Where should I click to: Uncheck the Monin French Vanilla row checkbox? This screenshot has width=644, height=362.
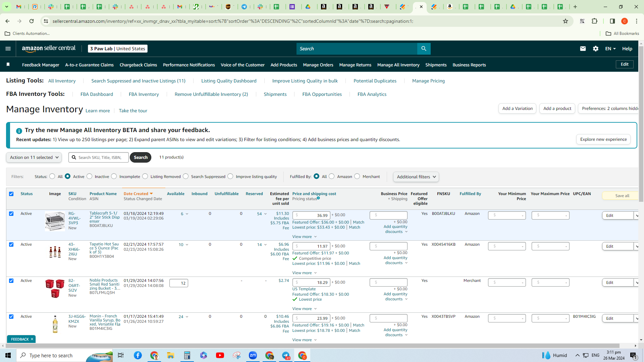coord(11,316)
